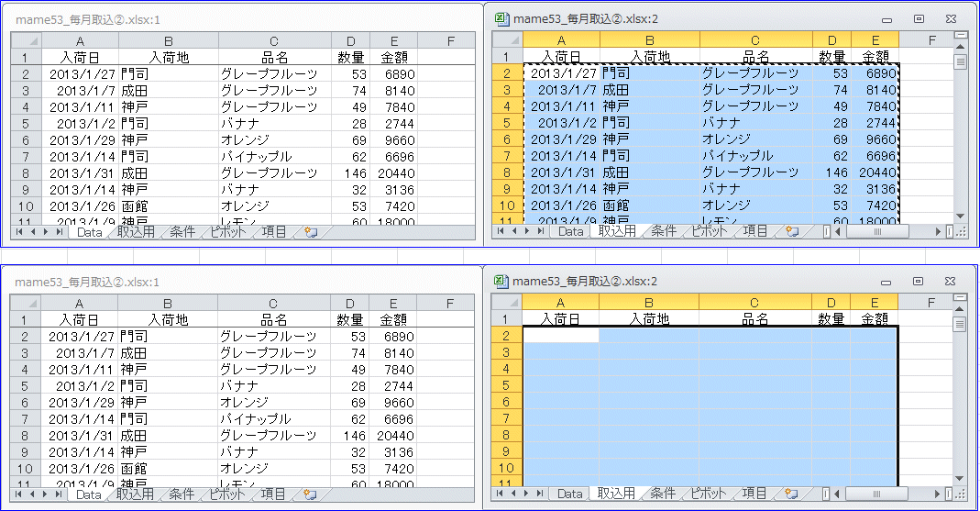Jump to last sheet arrow in upper-left window

point(60,232)
